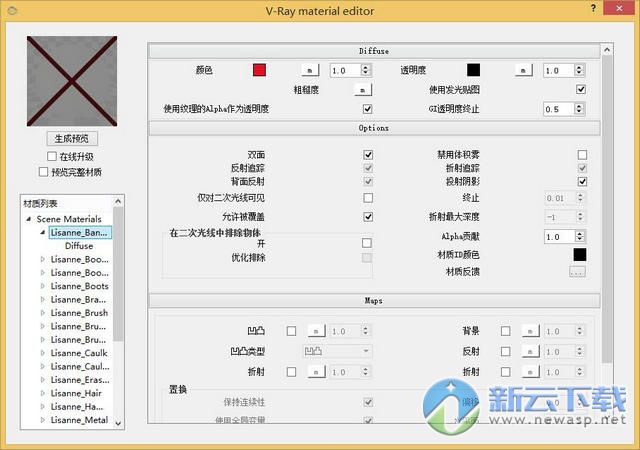Screen dimensions: 640x450
Task: Click the 反射 'm' map button in Maps
Action: click(x=530, y=352)
